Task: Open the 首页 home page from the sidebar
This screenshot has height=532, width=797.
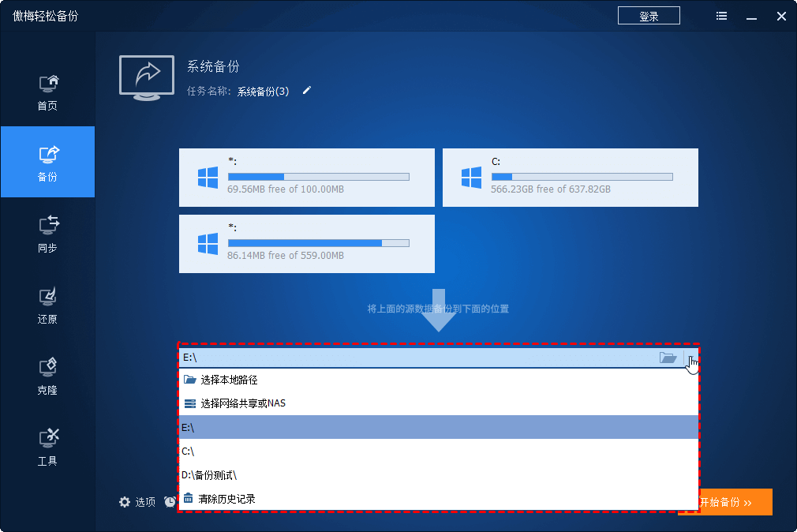Action: tap(47, 91)
